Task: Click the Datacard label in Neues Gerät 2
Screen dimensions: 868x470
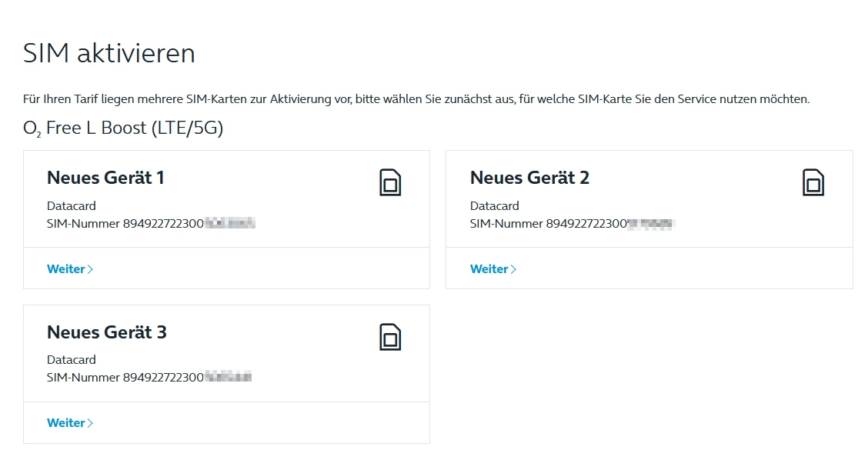Action: pyautogui.click(x=495, y=206)
